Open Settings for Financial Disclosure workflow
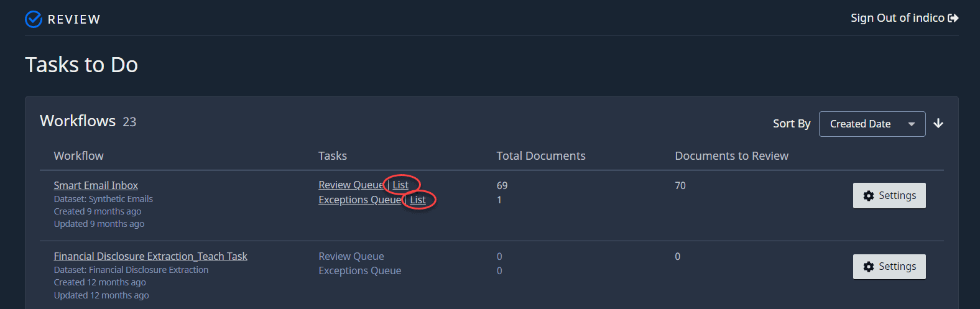The width and height of the screenshot is (980, 309). pyautogui.click(x=889, y=267)
